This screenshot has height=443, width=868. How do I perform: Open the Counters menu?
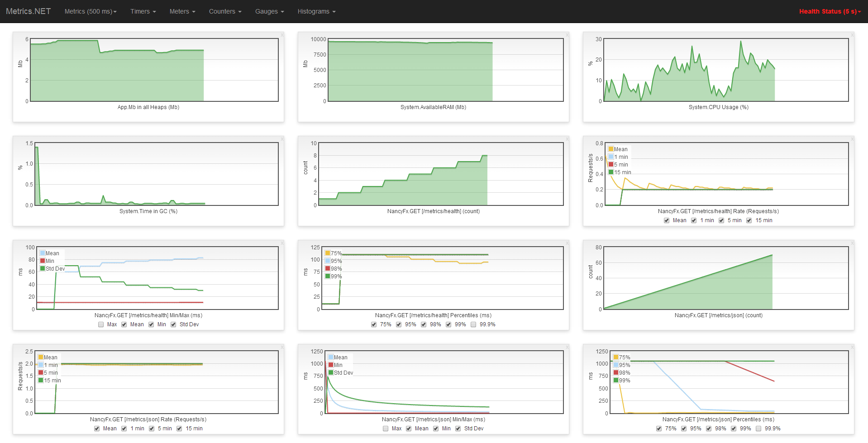point(224,11)
